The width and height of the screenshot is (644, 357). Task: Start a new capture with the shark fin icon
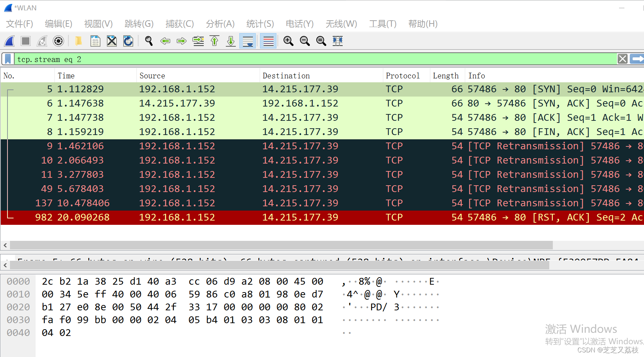click(9, 41)
